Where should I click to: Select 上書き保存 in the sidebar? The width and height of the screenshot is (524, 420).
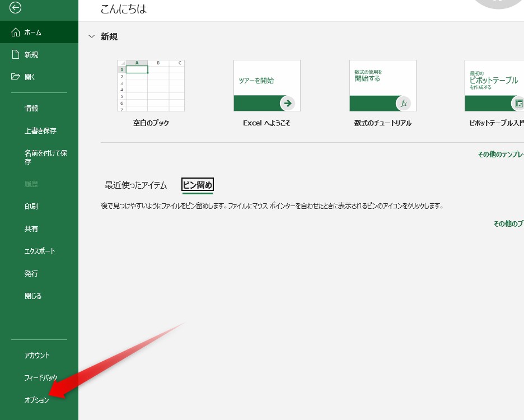pos(39,130)
